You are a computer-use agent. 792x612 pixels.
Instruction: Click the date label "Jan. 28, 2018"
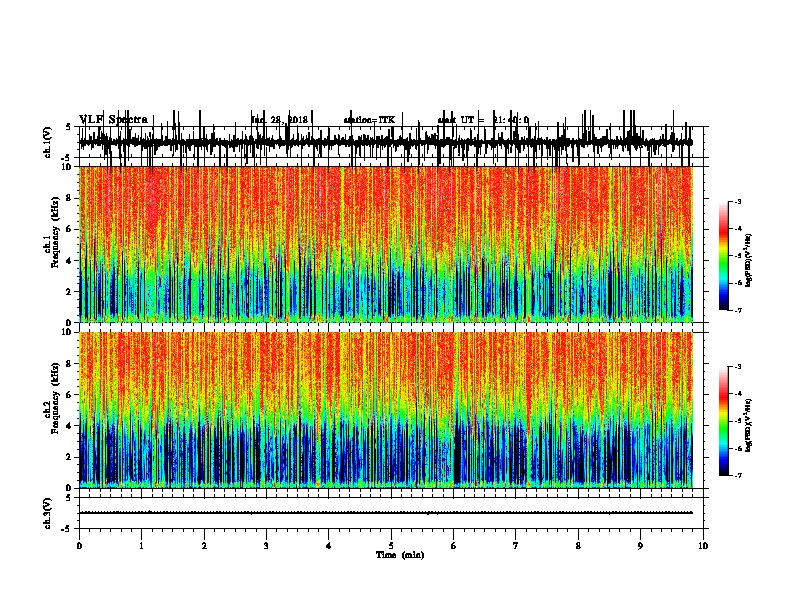(x=279, y=120)
